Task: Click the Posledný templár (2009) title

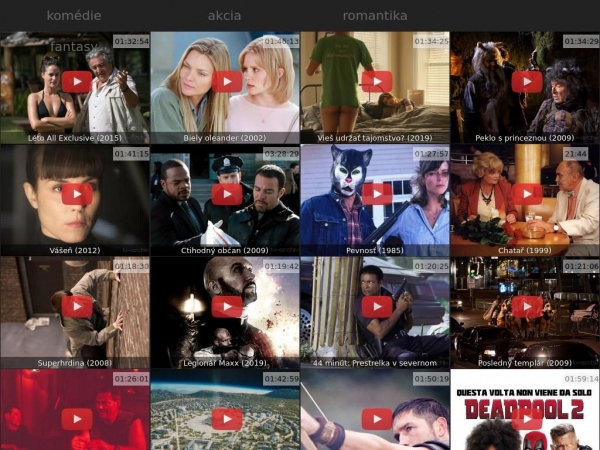Action: [525, 363]
